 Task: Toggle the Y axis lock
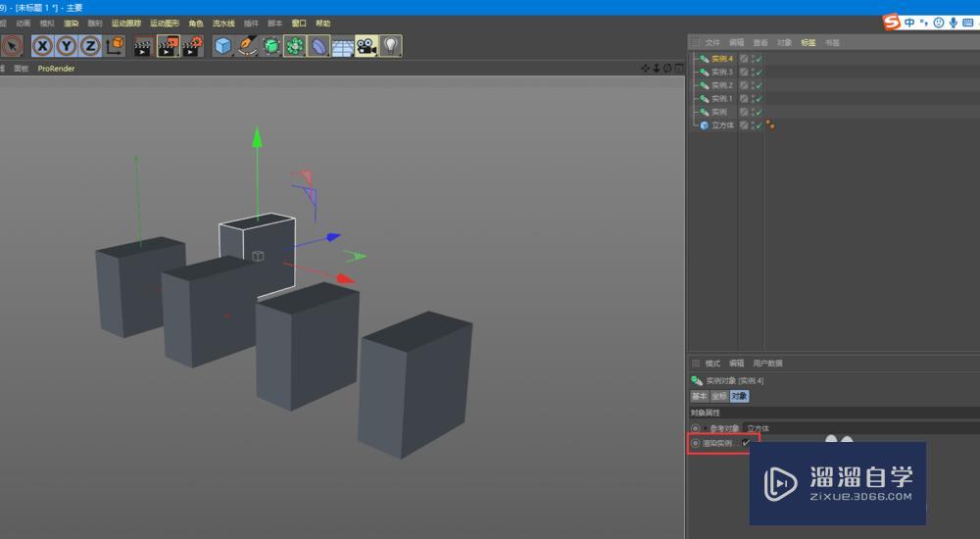[67, 46]
